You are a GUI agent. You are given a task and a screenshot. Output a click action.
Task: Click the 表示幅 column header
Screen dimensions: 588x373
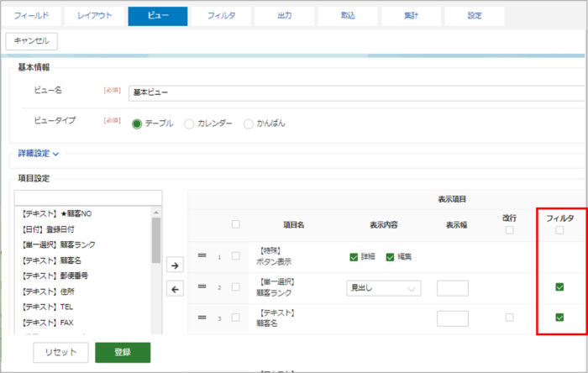(x=456, y=225)
